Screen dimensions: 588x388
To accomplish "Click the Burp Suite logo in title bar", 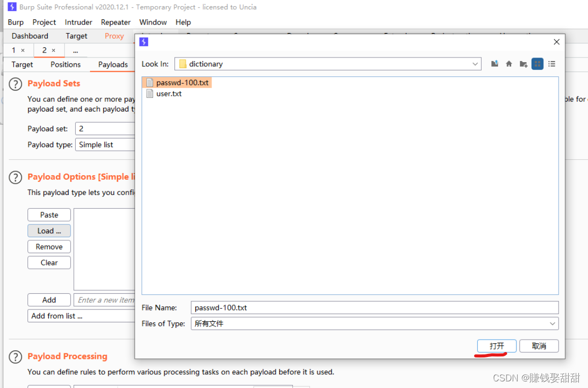I will click(12, 7).
